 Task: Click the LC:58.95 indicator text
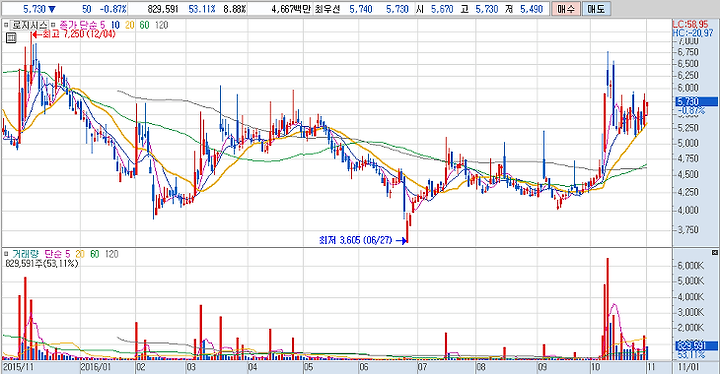click(690, 24)
